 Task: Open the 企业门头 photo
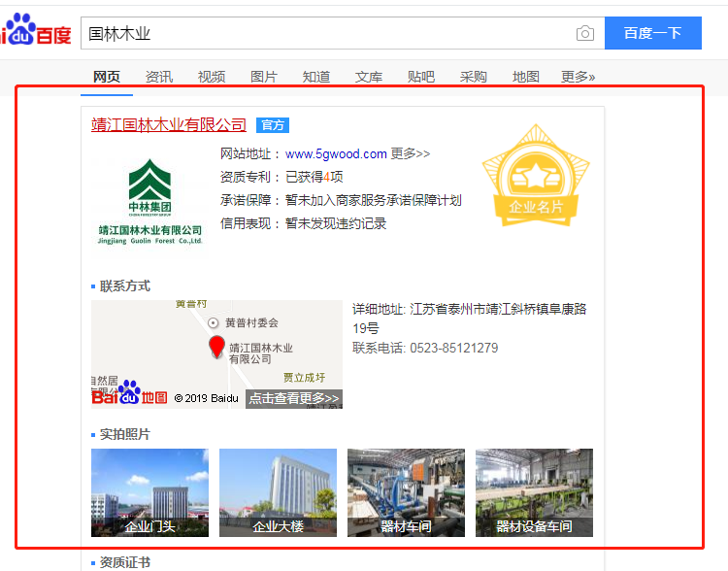pyautogui.click(x=149, y=492)
